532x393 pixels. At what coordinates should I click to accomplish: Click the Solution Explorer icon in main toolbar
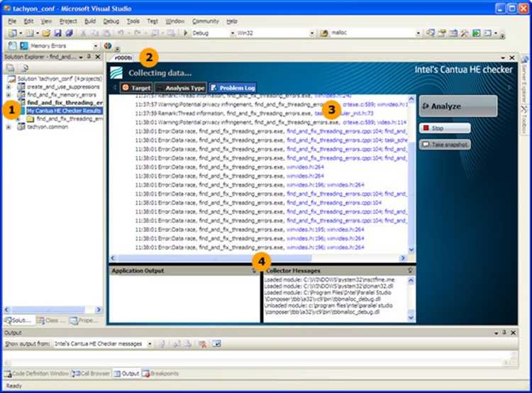[431, 33]
